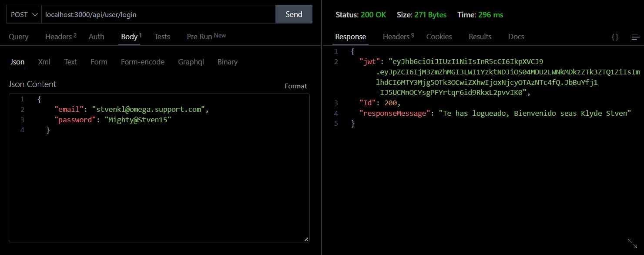Click the request URL field localhost:3000/api/user/login
Screen dimensions: 644x255
tap(158, 14)
